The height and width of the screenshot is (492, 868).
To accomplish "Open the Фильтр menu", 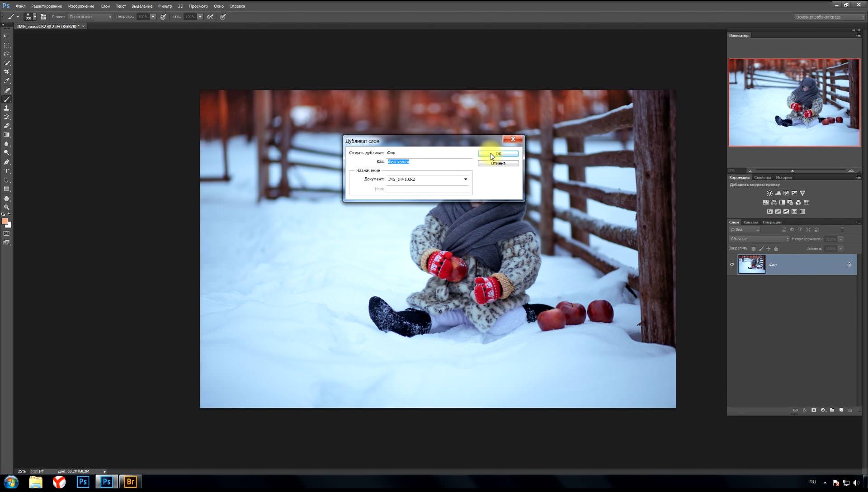I will pyautogui.click(x=165, y=6).
